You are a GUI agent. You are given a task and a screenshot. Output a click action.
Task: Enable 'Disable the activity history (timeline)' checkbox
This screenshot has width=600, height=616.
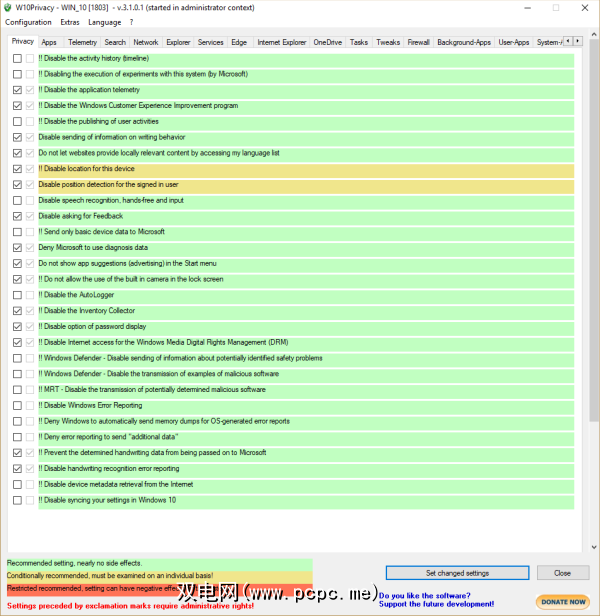[x=17, y=59]
